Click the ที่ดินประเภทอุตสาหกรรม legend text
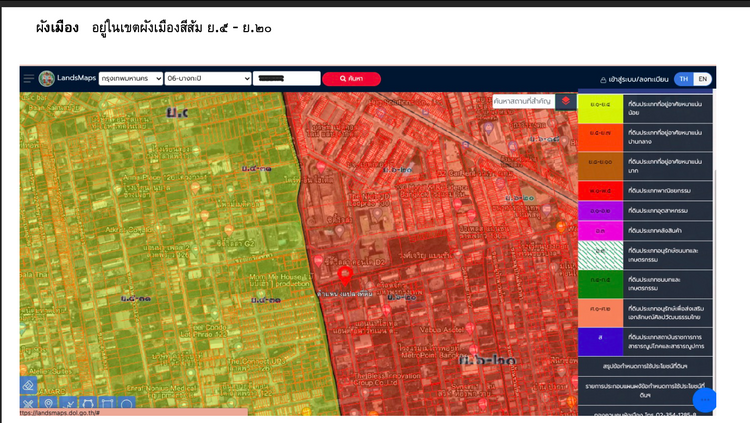 click(x=658, y=211)
